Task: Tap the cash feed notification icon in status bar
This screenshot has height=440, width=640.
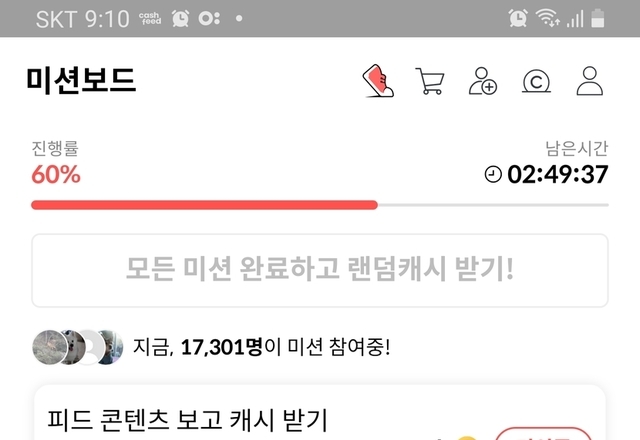Action: [x=150, y=18]
